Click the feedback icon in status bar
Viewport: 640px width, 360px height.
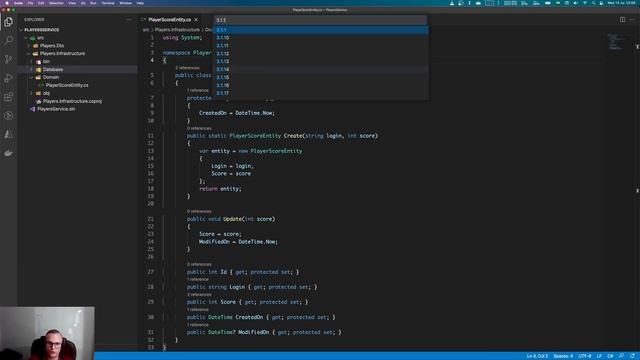tap(621, 356)
